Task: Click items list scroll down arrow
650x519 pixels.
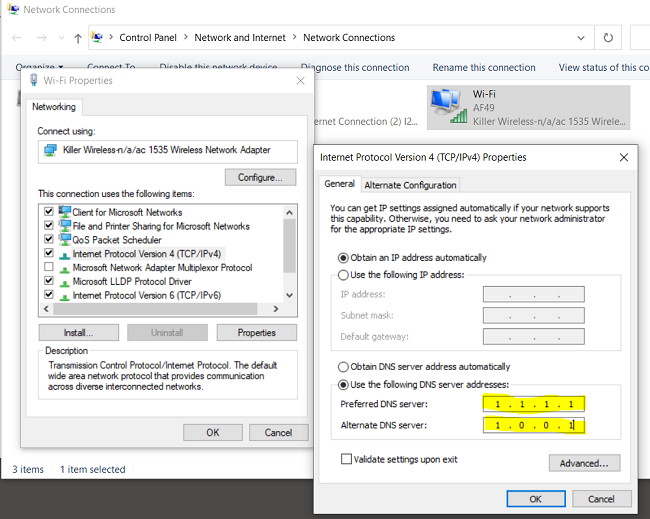Action: pos(289,295)
